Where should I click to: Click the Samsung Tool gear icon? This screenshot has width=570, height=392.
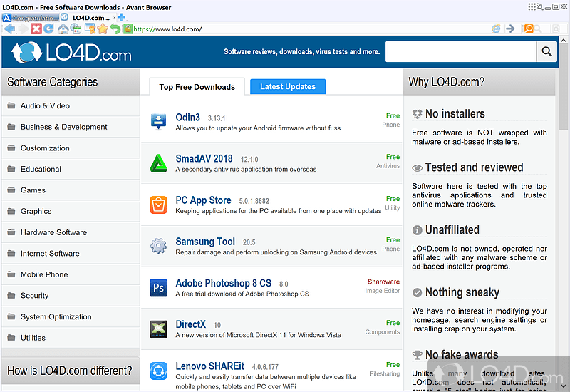pyautogui.click(x=159, y=246)
